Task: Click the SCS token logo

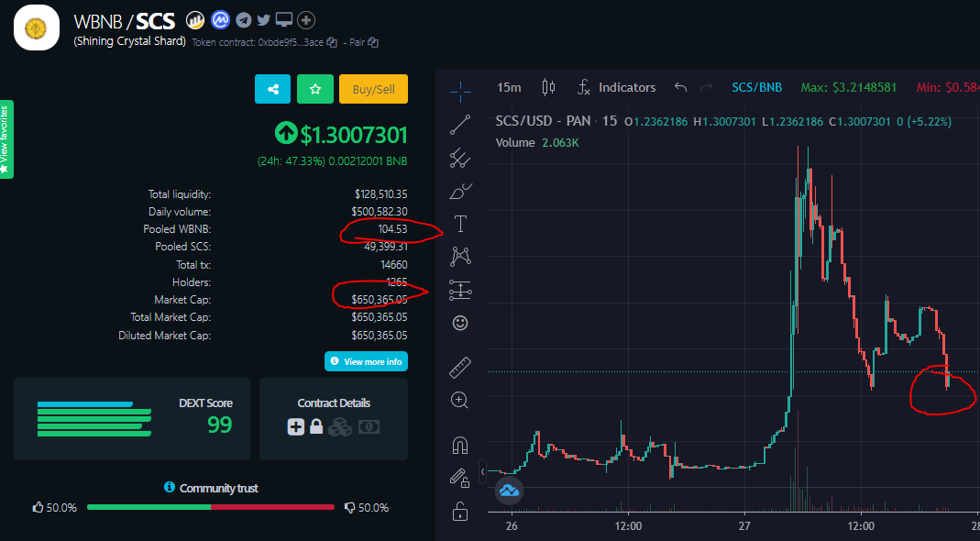Action: (37, 28)
